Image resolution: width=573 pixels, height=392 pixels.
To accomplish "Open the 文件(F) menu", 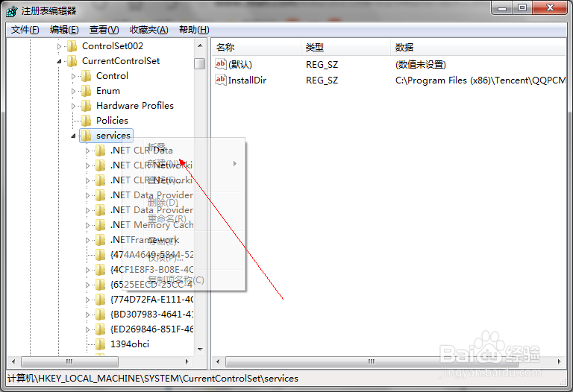I will [25, 30].
